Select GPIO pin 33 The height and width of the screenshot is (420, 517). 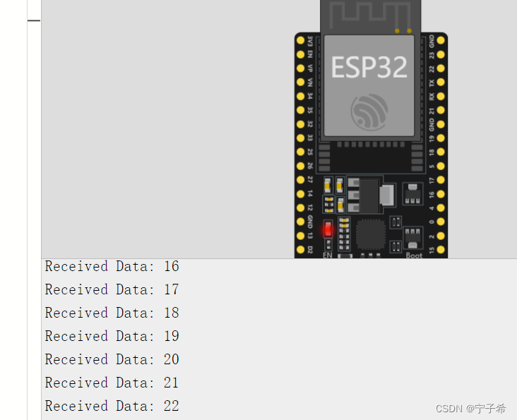(x=300, y=138)
